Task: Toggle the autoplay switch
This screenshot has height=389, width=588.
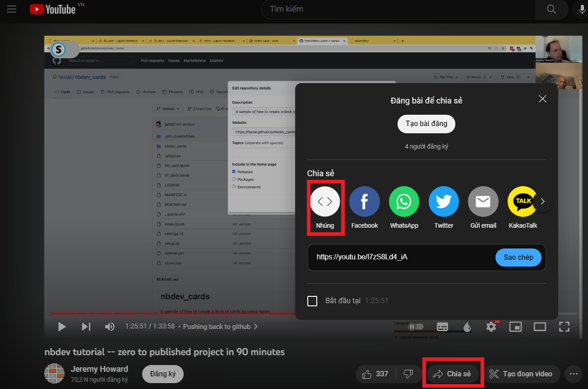Action: [416, 326]
